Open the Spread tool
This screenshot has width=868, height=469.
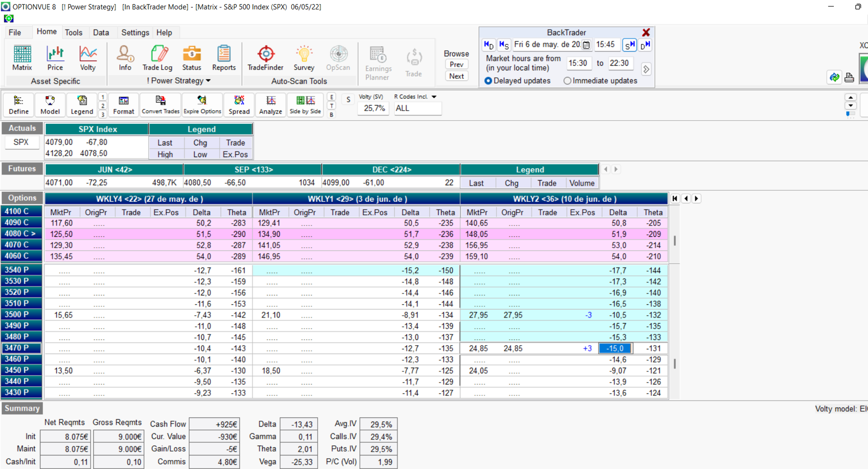pos(239,105)
